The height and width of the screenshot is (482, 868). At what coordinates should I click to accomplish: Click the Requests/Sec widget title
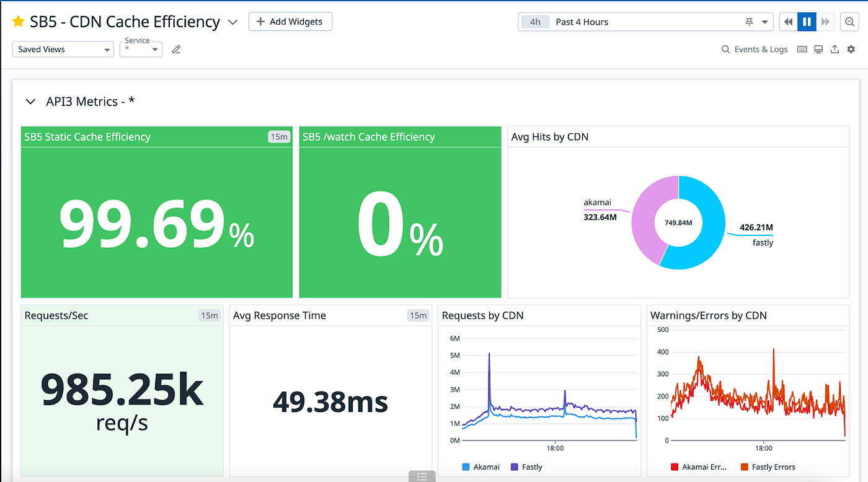click(56, 315)
